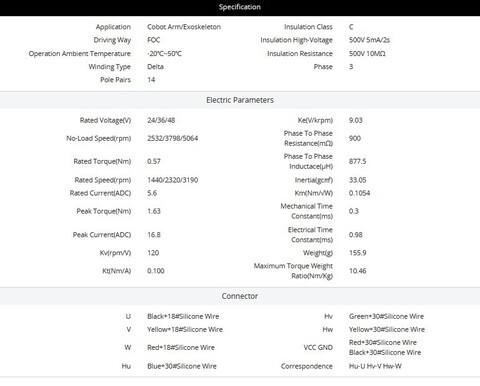
Task: Click the Peak Torque(Nm) label
Action: (x=104, y=211)
